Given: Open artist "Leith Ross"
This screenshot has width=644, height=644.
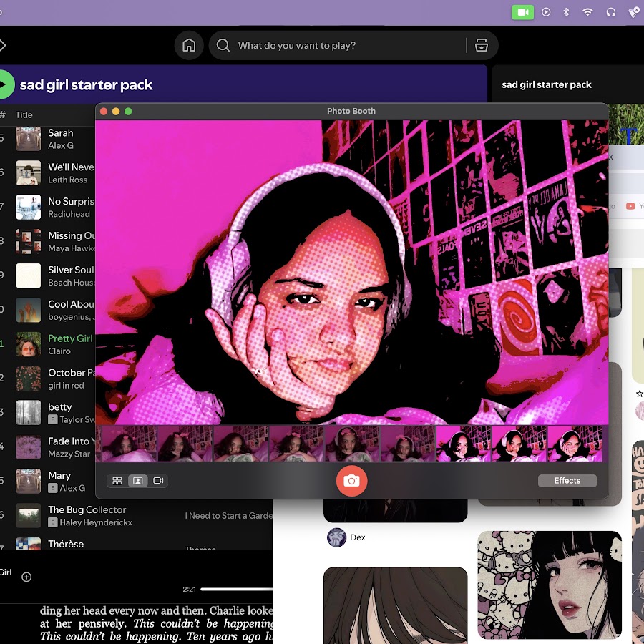Looking at the screenshot, I should (x=67, y=180).
